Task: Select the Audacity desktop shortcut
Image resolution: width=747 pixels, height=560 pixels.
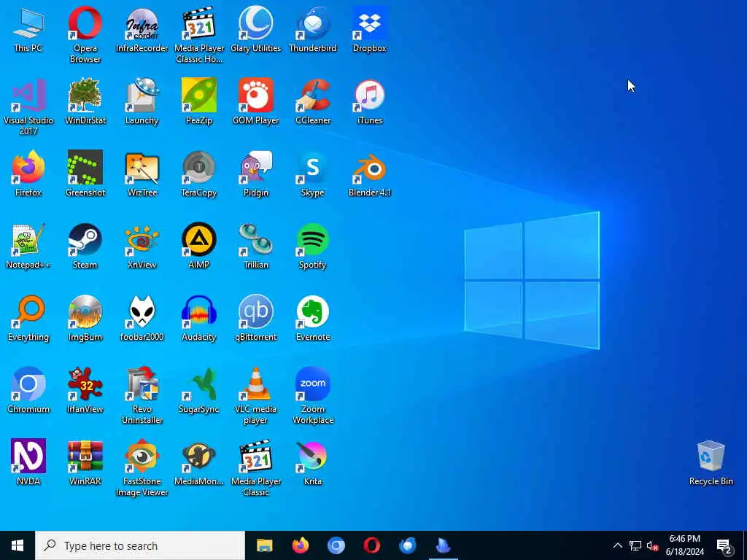Action: [x=199, y=318]
